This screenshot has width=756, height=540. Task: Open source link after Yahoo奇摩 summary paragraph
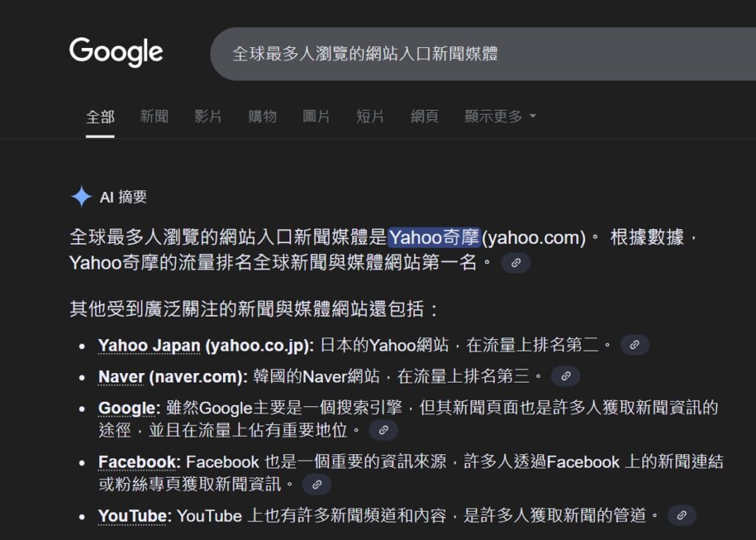[515, 263]
